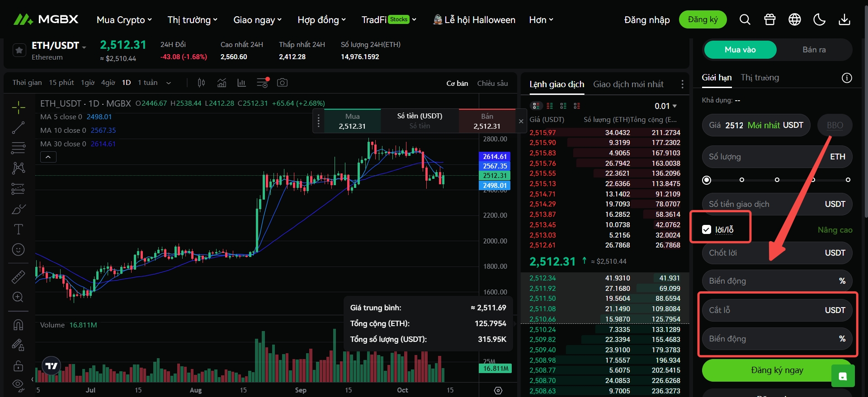The height and width of the screenshot is (397, 868).
Task: Open the emoji sticker tool
Action: click(x=18, y=249)
